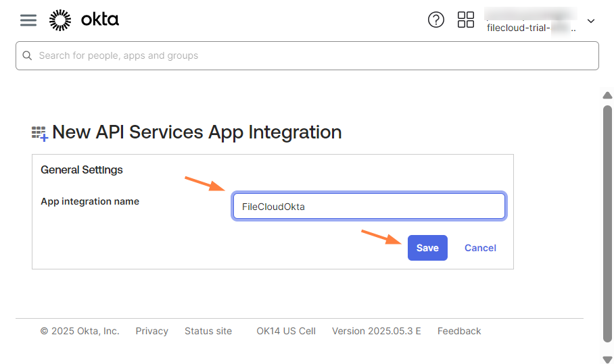
Task: Open the Privacy footer link
Action: [151, 331]
